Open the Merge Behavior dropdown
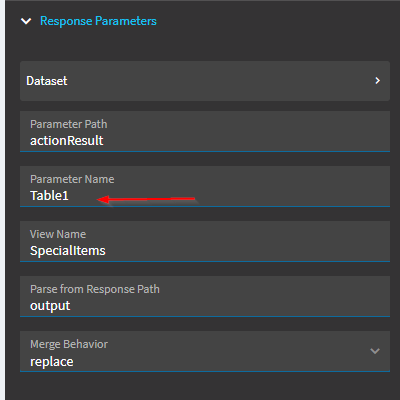This screenshot has height=400, width=400. pos(205,352)
